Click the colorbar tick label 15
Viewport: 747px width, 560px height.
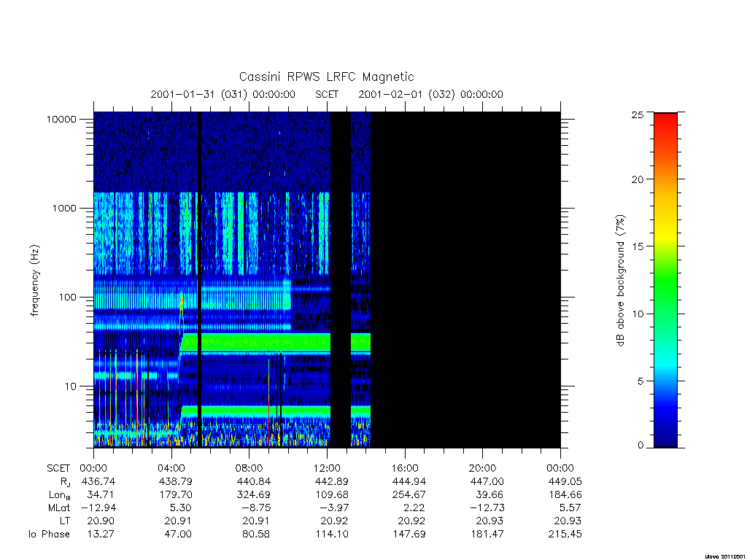pos(637,246)
